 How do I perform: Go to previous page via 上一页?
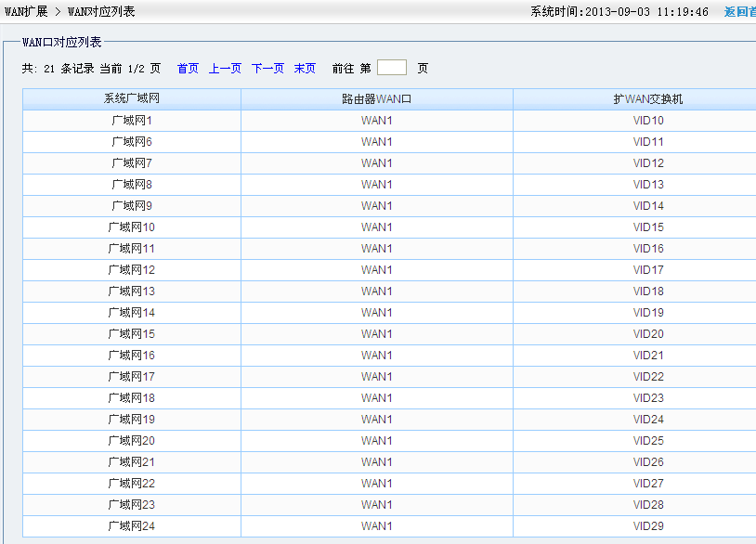pyautogui.click(x=225, y=69)
